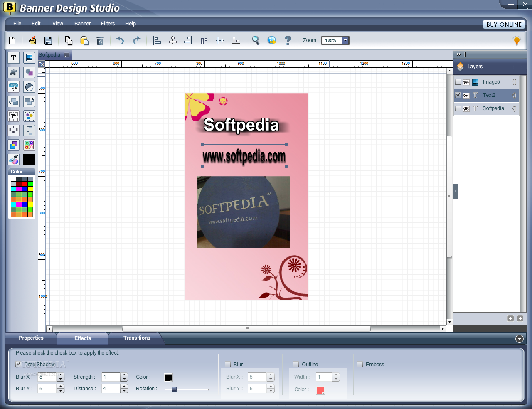Open the Banner menu
The width and height of the screenshot is (532, 409).
coord(83,24)
